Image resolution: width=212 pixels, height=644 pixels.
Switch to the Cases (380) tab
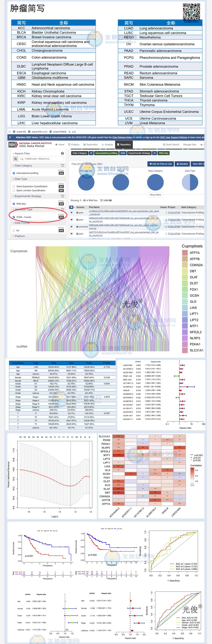[96, 164]
